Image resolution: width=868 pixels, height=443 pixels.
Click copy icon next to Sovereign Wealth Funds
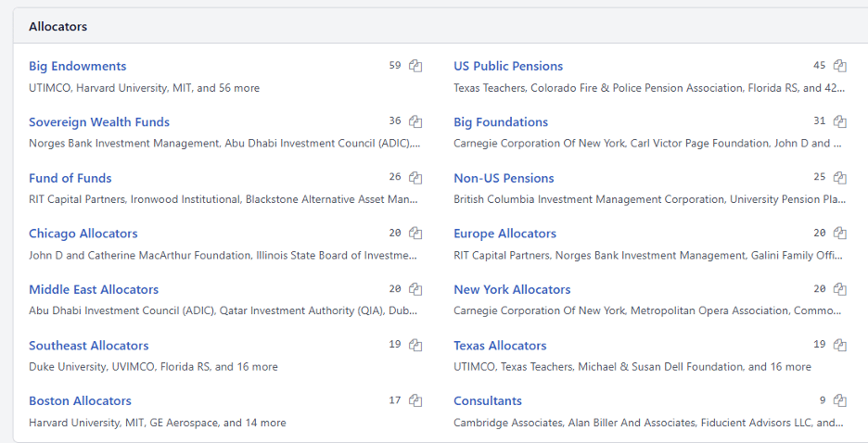pyautogui.click(x=415, y=121)
